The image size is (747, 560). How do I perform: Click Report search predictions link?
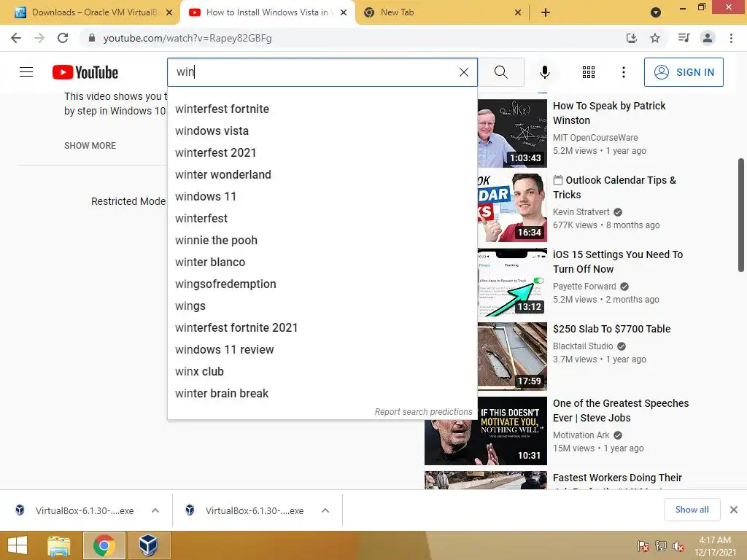point(423,412)
